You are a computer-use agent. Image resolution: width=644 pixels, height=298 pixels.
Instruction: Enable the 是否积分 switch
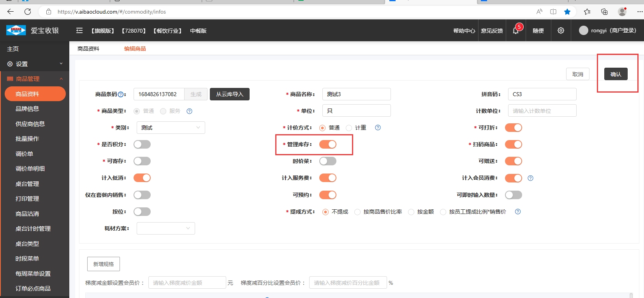click(142, 144)
